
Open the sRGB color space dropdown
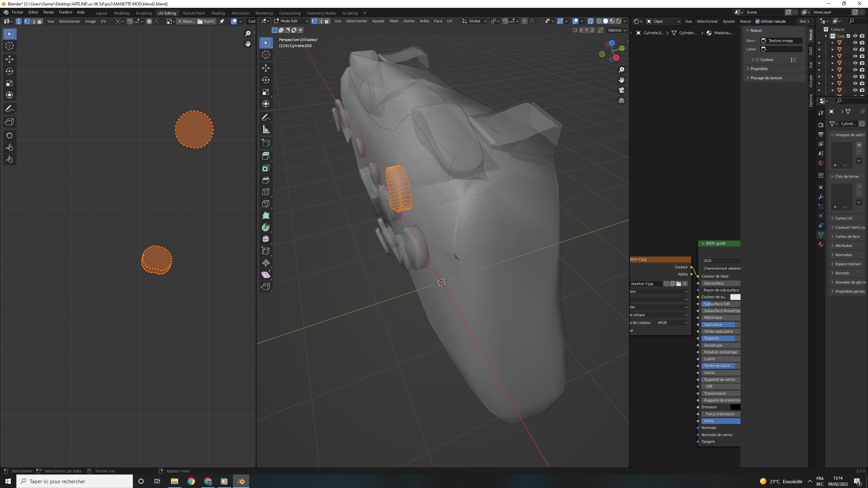(672, 323)
